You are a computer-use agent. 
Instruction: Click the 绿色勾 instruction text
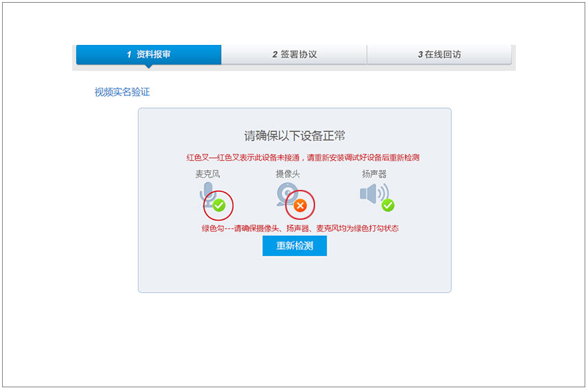300,229
